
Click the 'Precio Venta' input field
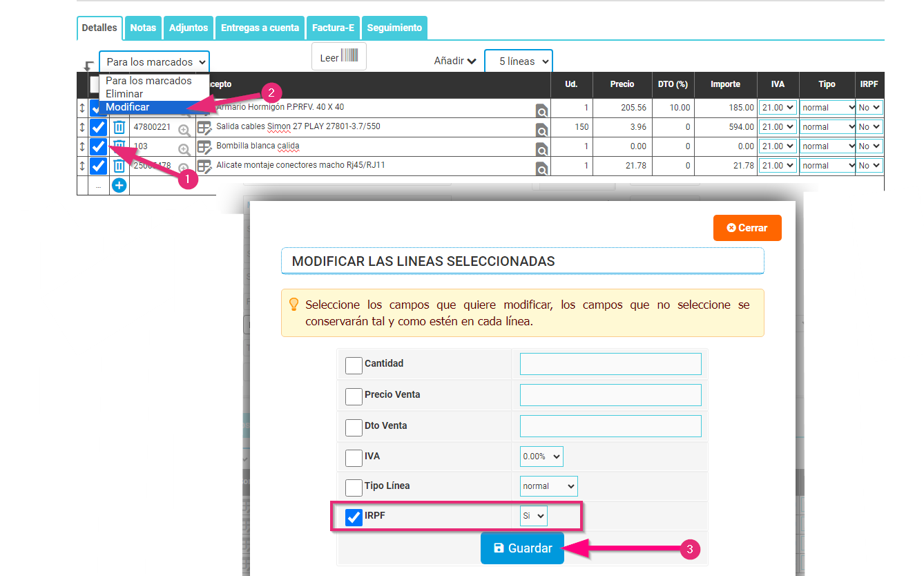click(610, 394)
